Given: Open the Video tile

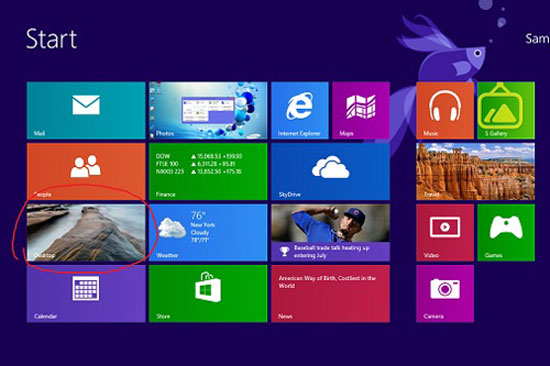Looking at the screenshot, I should (x=445, y=233).
